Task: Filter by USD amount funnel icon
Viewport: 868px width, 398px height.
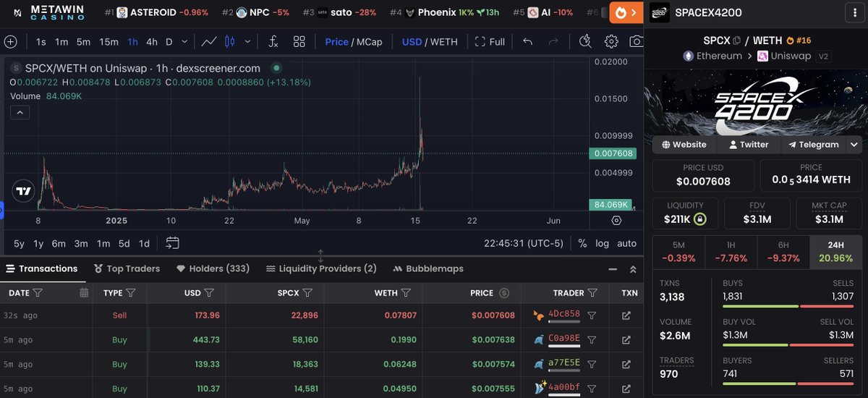Action: 209,293
